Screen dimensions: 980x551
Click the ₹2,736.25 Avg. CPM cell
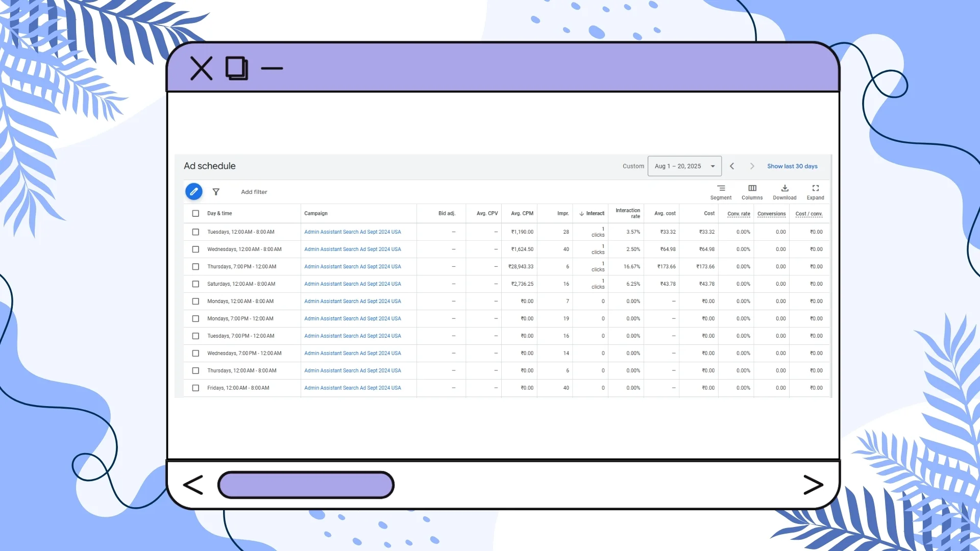pyautogui.click(x=522, y=284)
